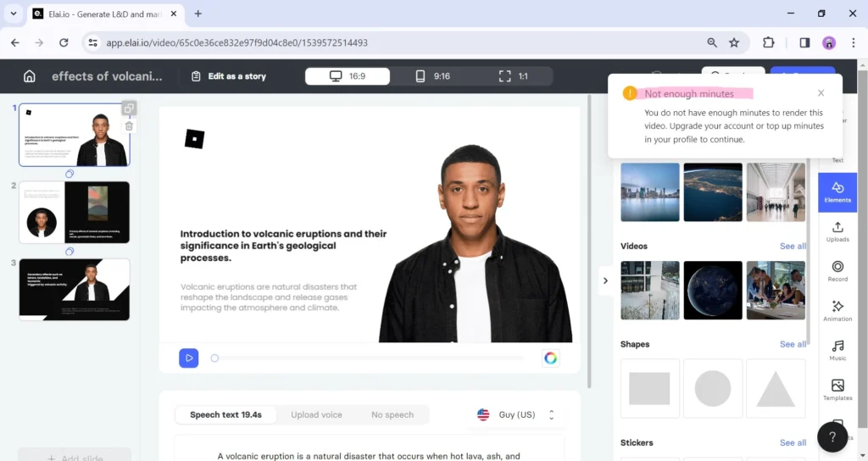
Task: Click the transition icon below slide 1
Action: pos(70,174)
